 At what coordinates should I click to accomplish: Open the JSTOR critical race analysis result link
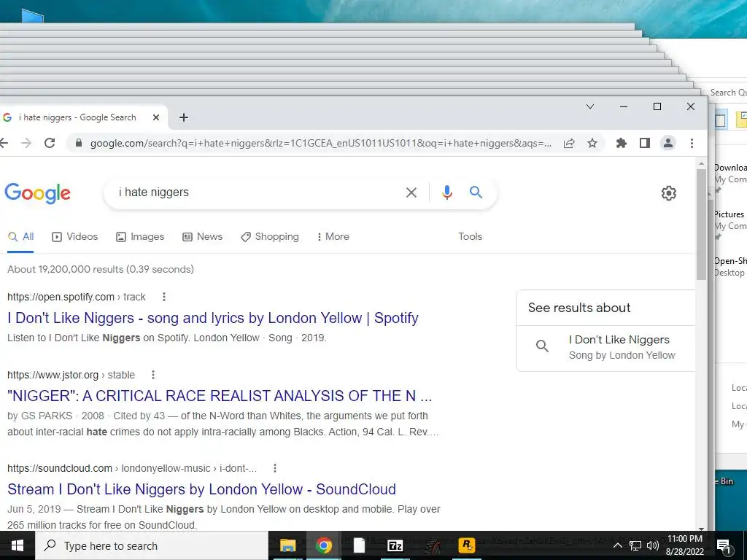[220, 396]
